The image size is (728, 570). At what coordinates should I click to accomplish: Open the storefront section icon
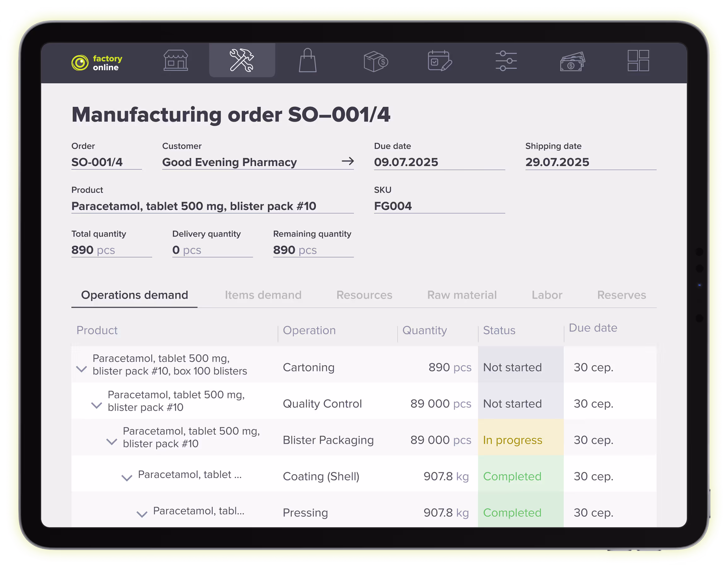[176, 61]
